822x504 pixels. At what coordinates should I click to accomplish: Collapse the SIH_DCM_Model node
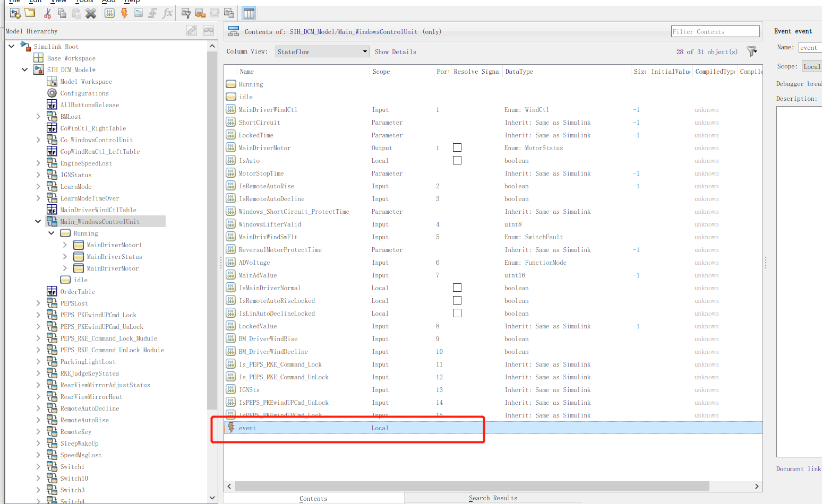click(24, 69)
